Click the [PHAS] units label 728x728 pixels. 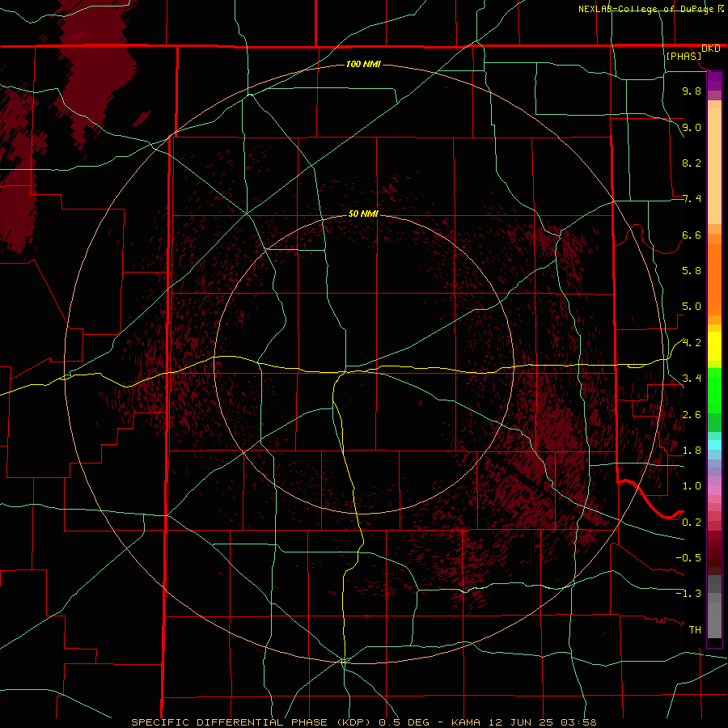coord(684,56)
